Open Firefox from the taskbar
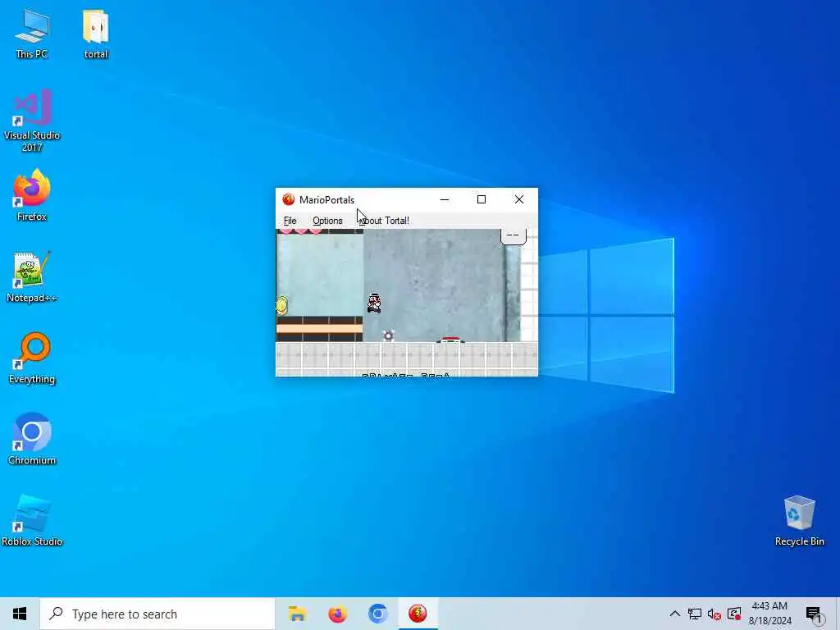Screen dimensions: 840x630 337,614
